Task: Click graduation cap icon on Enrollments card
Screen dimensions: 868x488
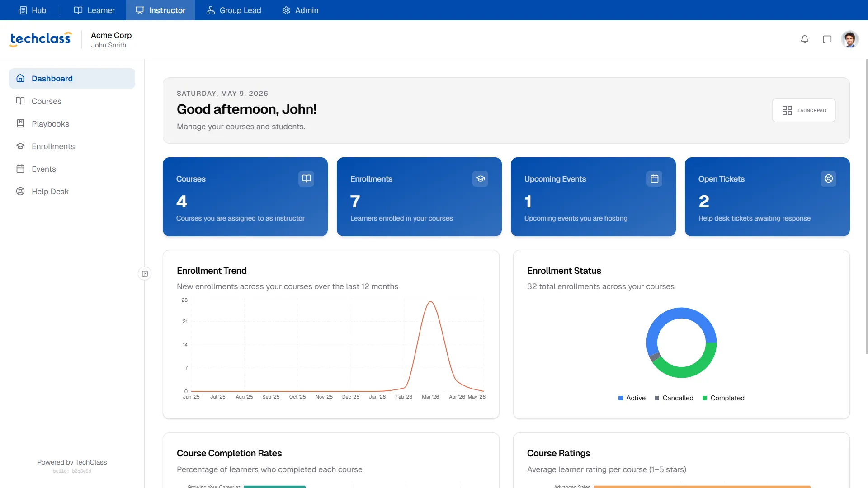Action: [481, 178]
